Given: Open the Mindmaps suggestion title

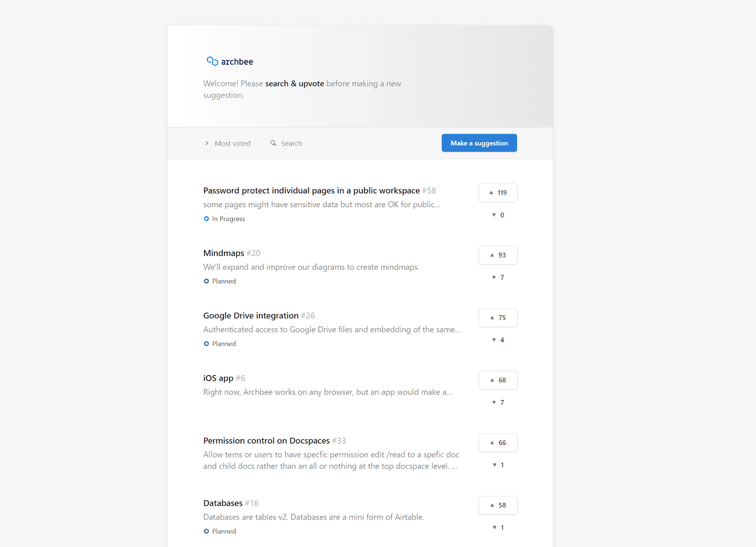Looking at the screenshot, I should (x=223, y=253).
